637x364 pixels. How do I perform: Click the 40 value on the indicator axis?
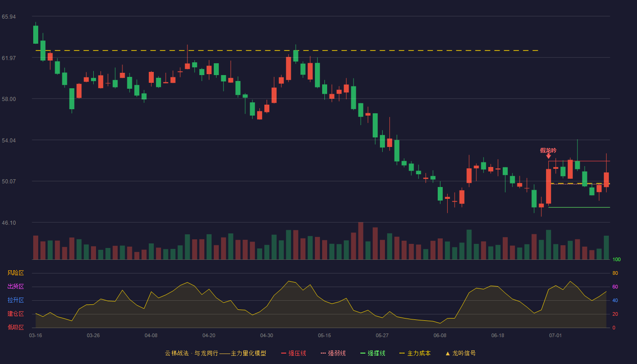(615, 300)
